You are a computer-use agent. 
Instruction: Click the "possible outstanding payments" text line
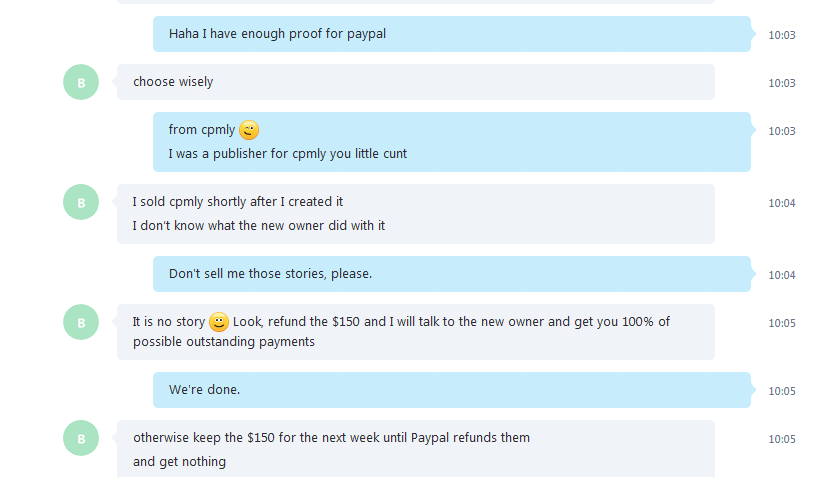point(224,342)
